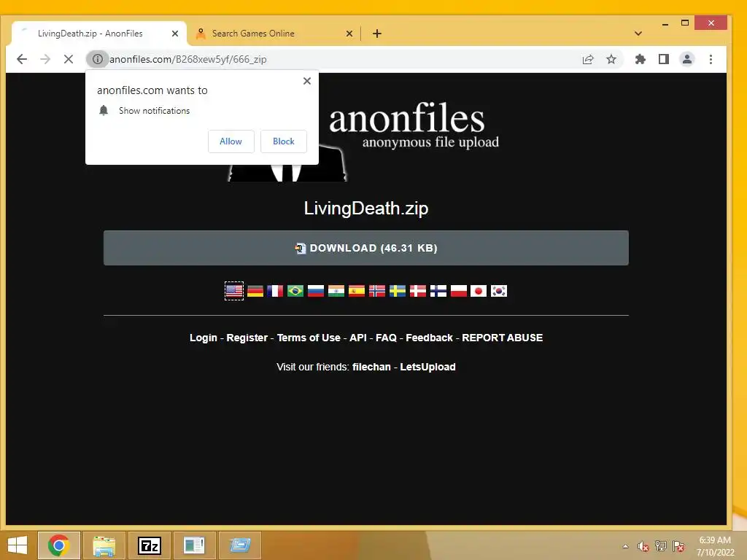Open Chrome from the taskbar
747x560 pixels.
(x=58, y=545)
